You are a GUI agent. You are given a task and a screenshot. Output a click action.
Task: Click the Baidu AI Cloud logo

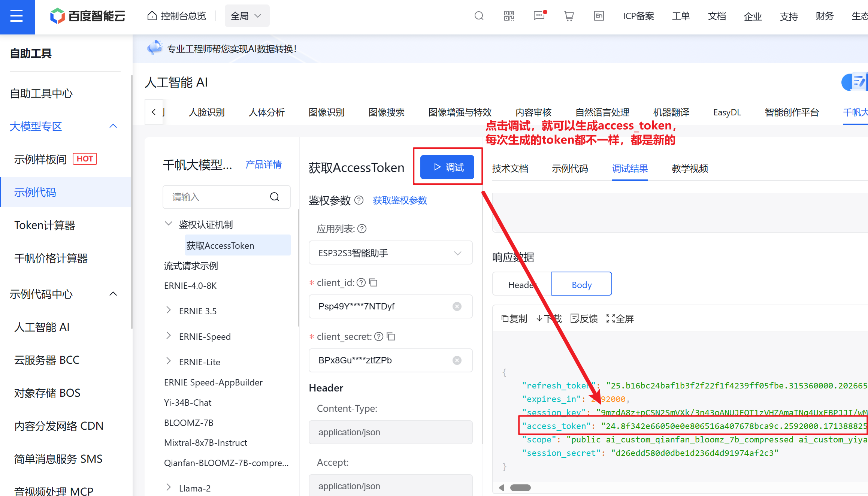87,16
